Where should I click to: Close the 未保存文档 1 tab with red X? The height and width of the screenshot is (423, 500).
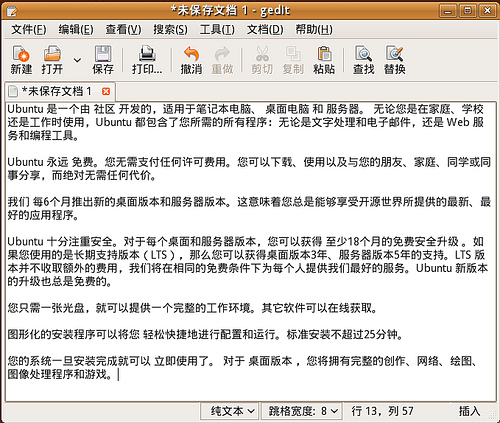[x=106, y=91]
